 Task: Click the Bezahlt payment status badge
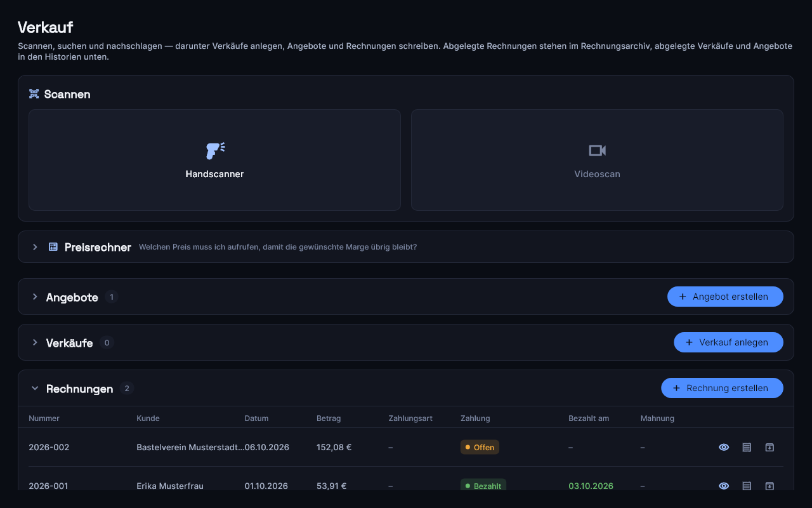pyautogui.click(x=483, y=486)
